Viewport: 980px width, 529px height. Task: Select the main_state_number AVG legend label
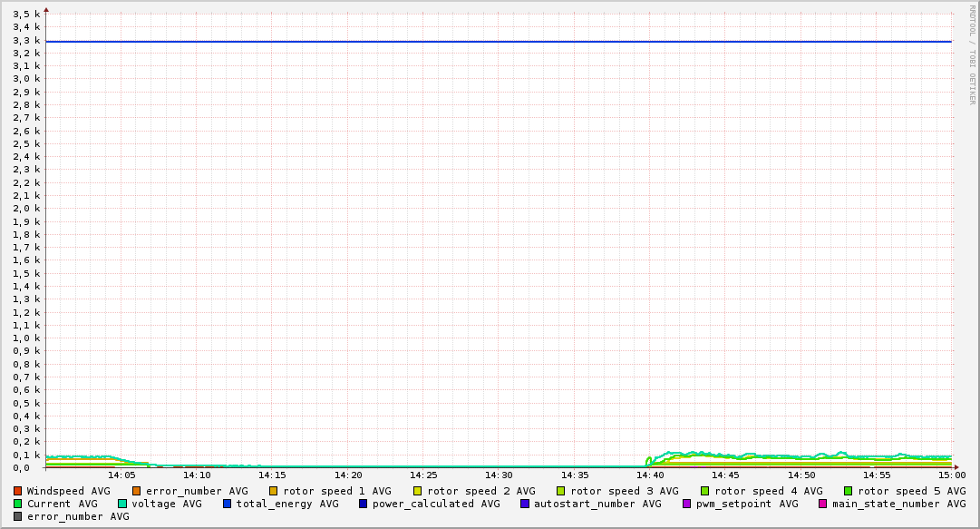coord(899,504)
